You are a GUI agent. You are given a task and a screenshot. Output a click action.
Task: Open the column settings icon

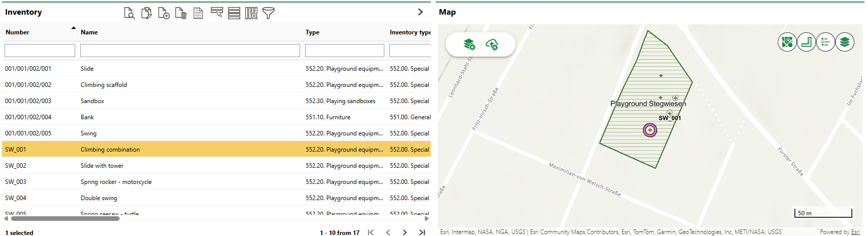pos(251,13)
